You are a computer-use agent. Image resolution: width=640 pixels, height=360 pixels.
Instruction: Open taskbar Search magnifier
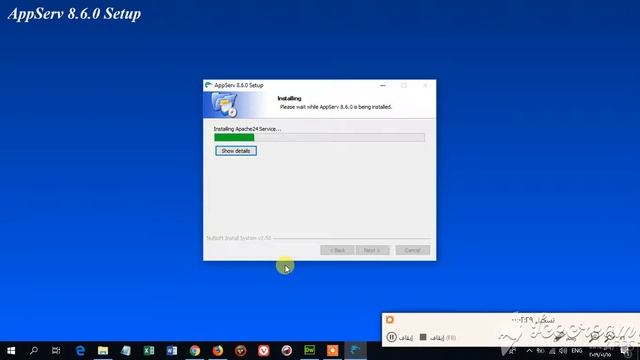[34, 351]
